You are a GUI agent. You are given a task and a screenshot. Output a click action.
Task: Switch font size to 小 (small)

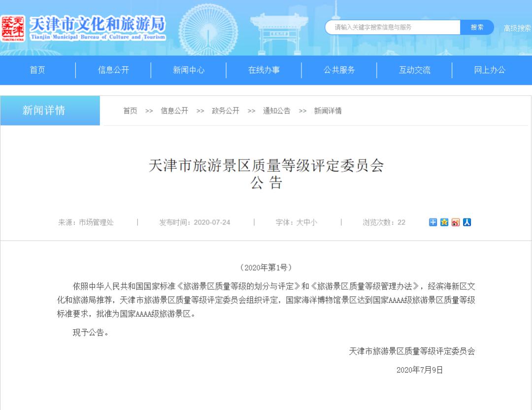pyautogui.click(x=314, y=222)
